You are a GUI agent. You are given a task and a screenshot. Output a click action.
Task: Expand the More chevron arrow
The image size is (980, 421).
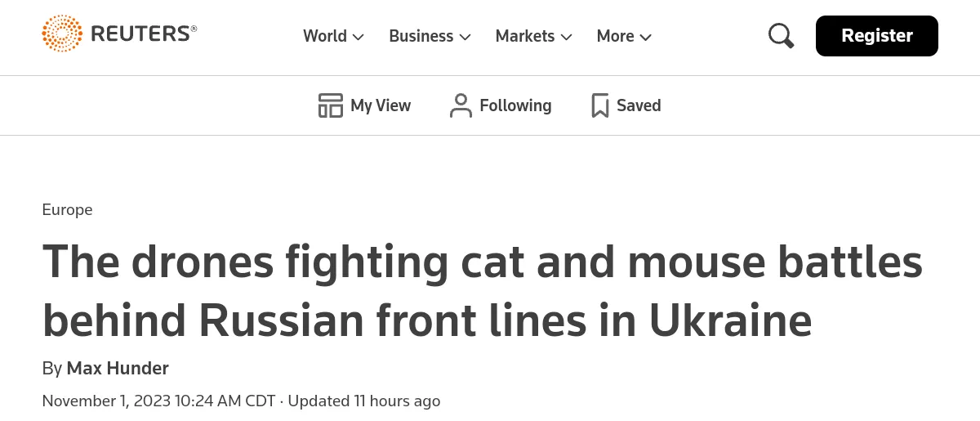click(x=645, y=37)
